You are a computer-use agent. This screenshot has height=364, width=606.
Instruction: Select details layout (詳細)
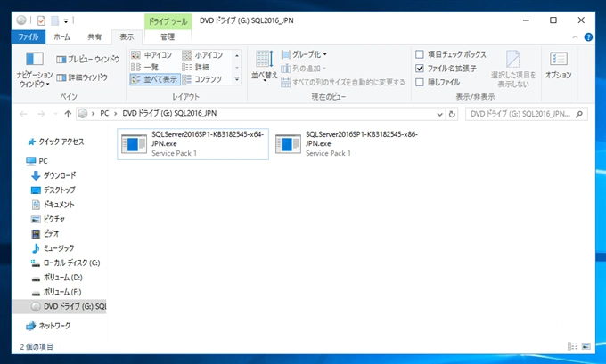pos(195,67)
